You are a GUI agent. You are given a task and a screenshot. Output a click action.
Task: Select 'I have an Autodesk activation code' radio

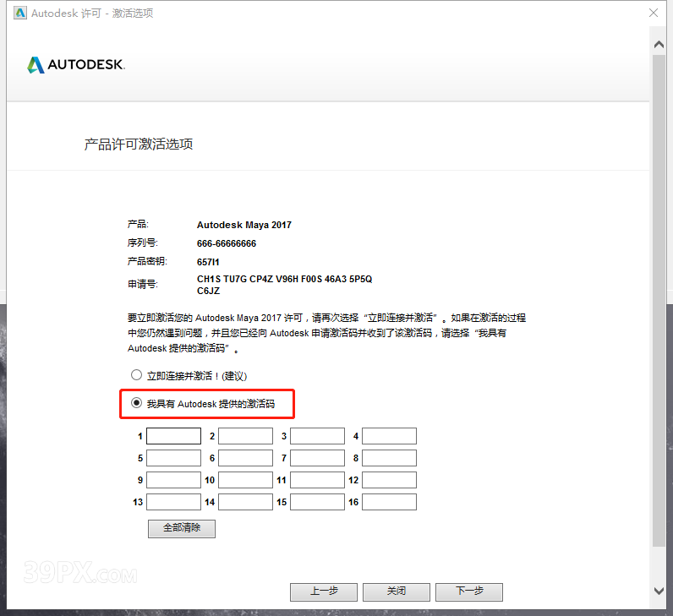click(136, 403)
